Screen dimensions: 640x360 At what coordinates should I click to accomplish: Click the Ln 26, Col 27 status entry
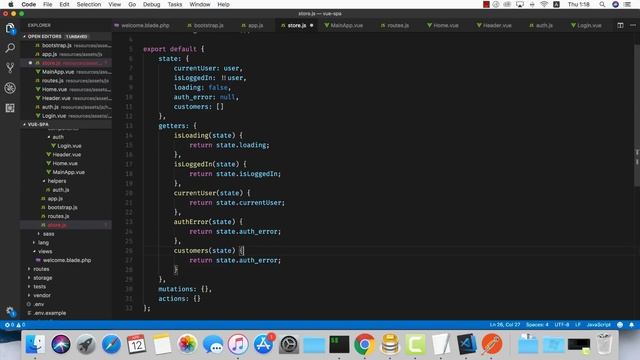[x=505, y=325]
